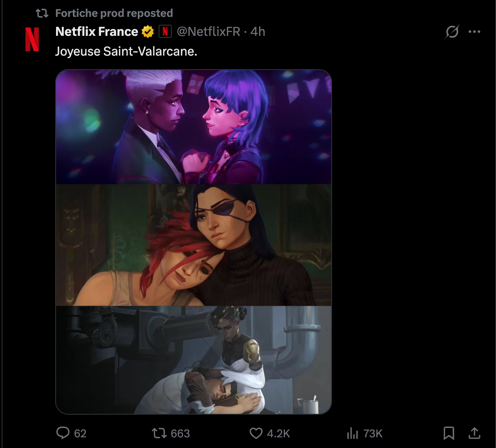Click the Fortiche prod reposted label

click(114, 13)
